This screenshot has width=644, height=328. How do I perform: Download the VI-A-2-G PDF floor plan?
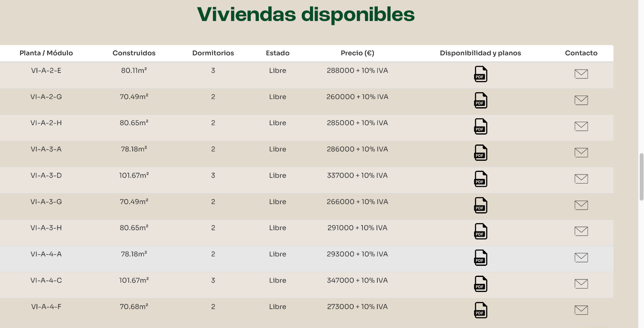[x=480, y=100]
